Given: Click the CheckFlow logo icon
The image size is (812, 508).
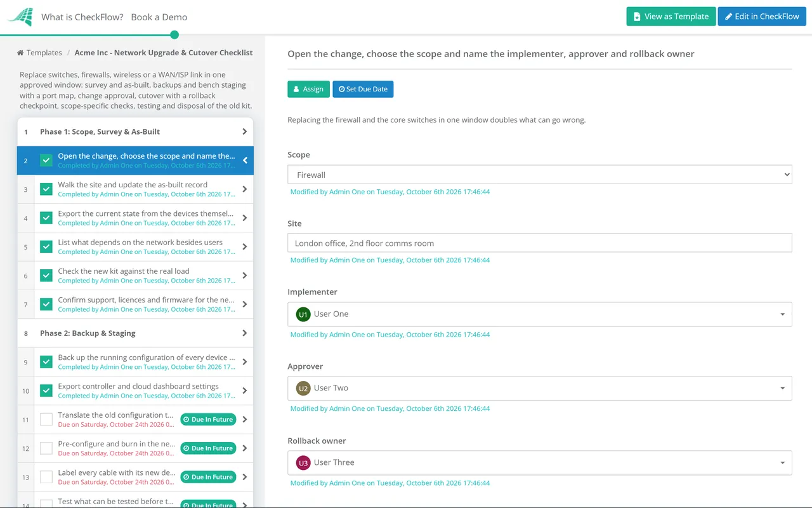Looking at the screenshot, I should click(x=20, y=17).
